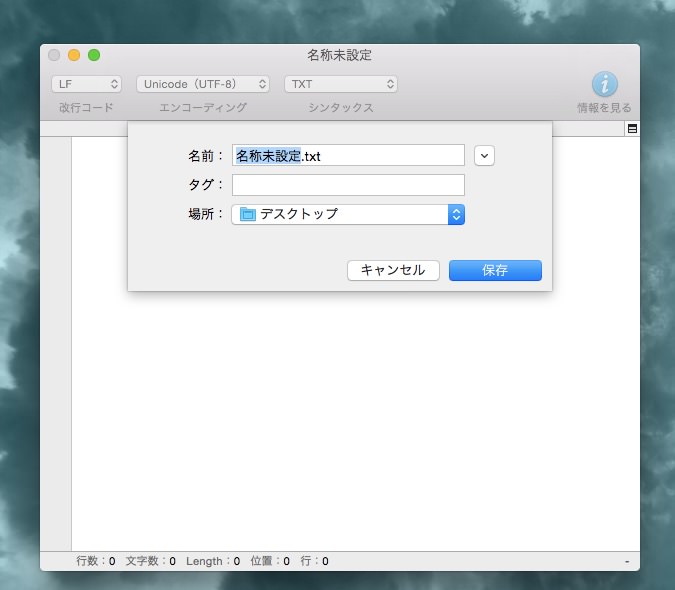Expand the save dialog with chevron button

point(484,155)
